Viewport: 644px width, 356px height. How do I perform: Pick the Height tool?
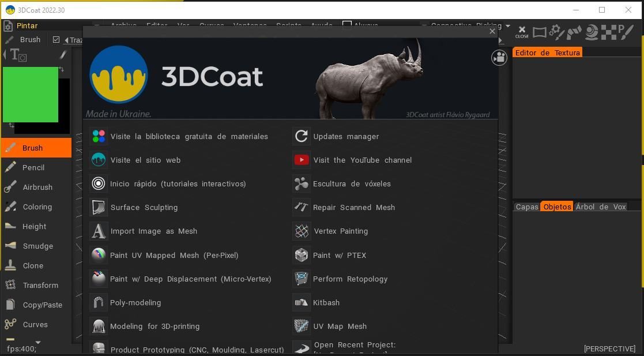coord(36,226)
